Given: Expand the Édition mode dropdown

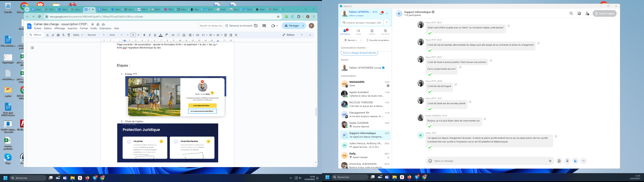Looking at the screenshot, I should pyautogui.click(x=302, y=35).
